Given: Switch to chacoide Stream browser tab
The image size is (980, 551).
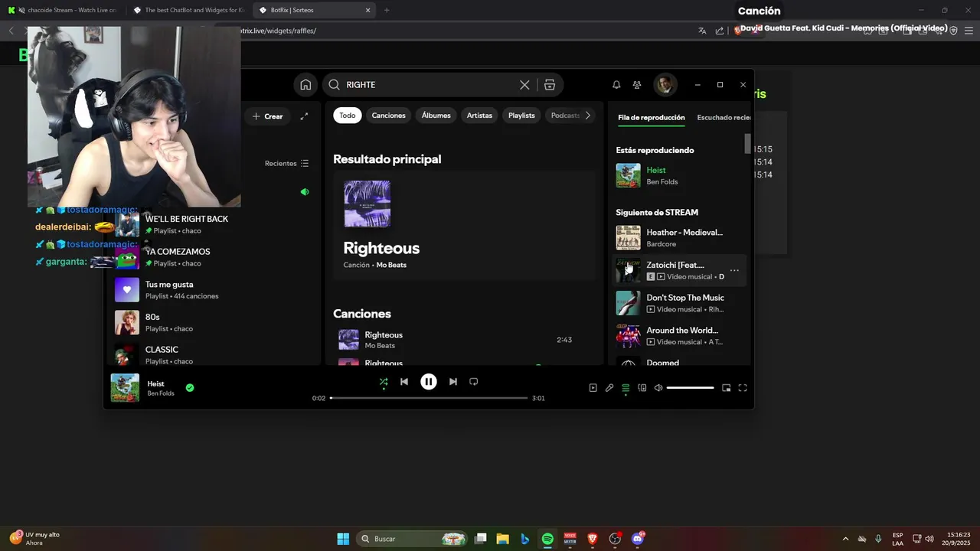Looking at the screenshot, I should pos(63,10).
